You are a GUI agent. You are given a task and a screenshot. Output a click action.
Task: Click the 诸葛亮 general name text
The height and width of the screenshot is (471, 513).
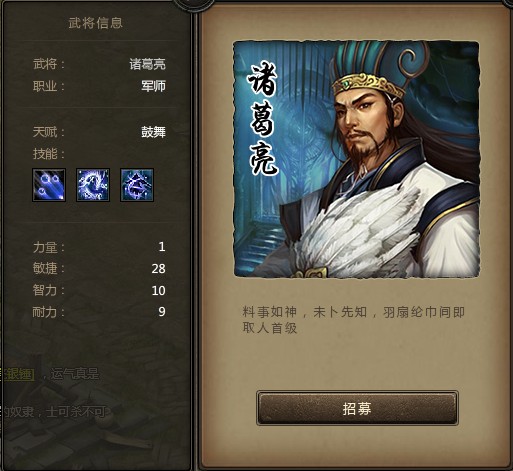click(147, 64)
